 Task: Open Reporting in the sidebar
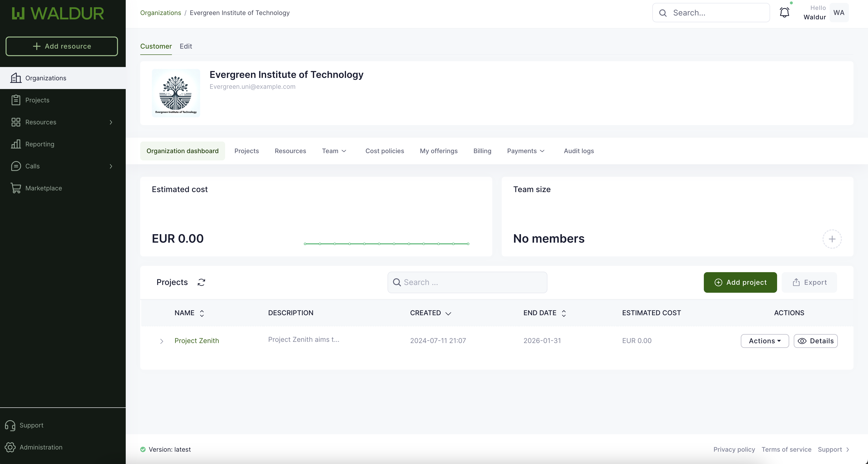39,144
